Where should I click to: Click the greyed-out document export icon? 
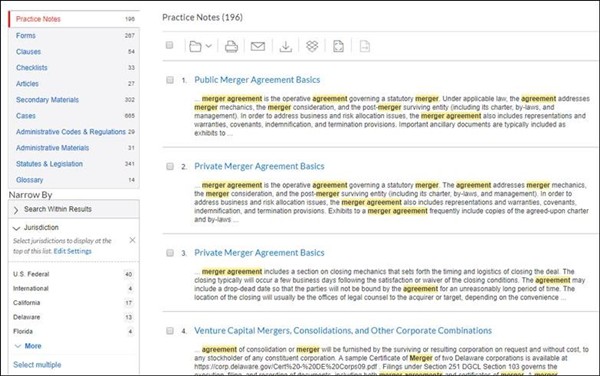[365, 46]
